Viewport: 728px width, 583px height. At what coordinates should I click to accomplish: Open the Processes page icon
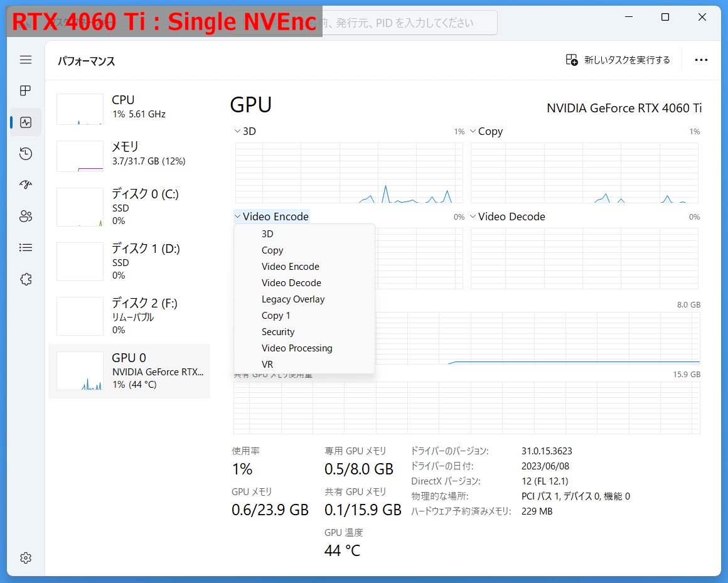[x=26, y=90]
